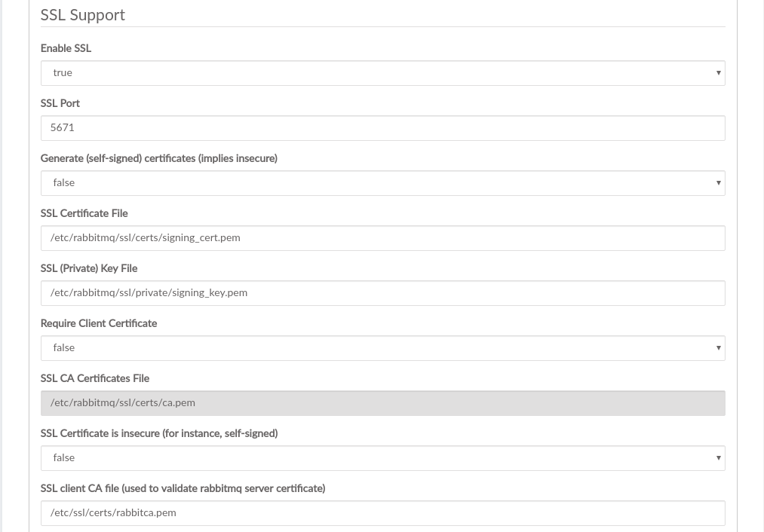Click the Generate (self-signed) certificates label
This screenshot has width=764, height=532.
[159, 158]
